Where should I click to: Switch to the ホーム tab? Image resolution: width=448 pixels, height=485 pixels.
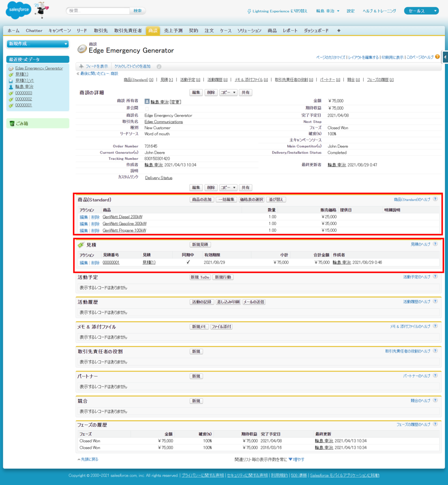pyautogui.click(x=13, y=31)
